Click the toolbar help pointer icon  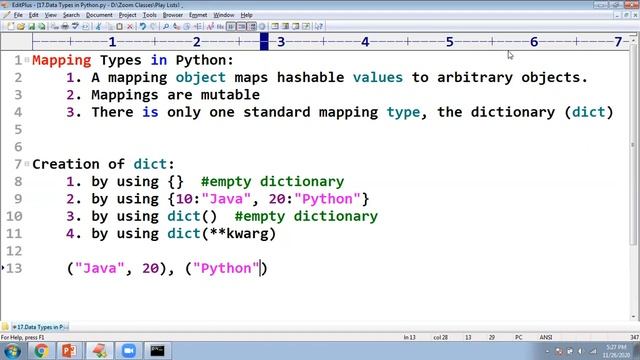click(319, 27)
